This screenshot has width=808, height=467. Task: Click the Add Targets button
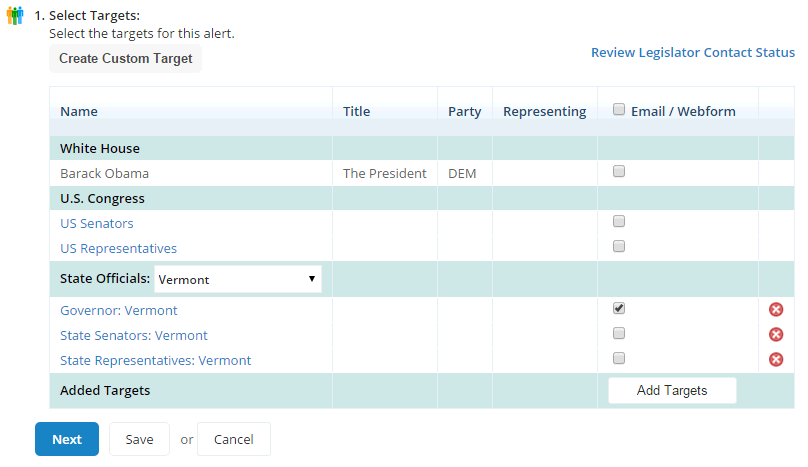[x=672, y=391]
